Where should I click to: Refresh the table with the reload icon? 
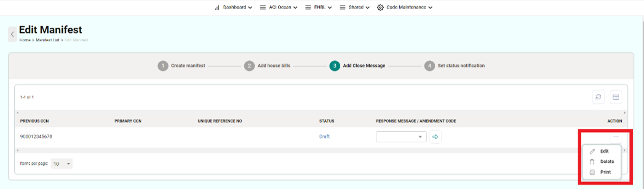598,97
